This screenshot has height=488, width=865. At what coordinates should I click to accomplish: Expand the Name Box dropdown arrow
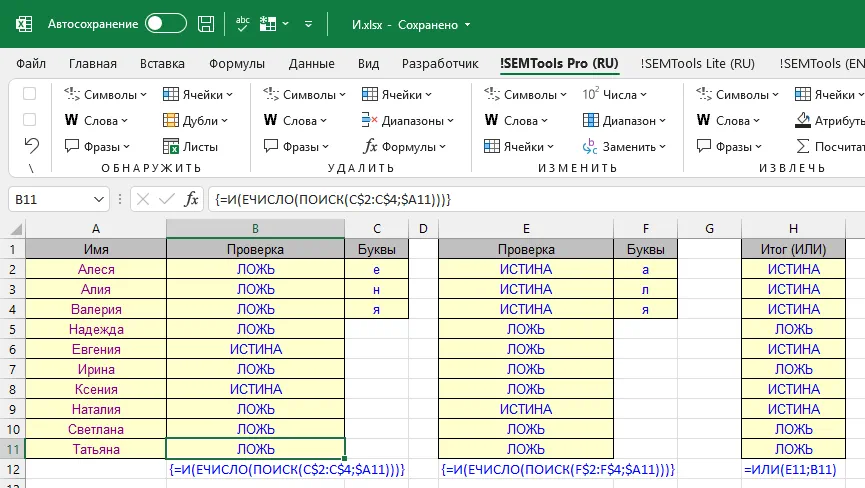click(x=98, y=199)
